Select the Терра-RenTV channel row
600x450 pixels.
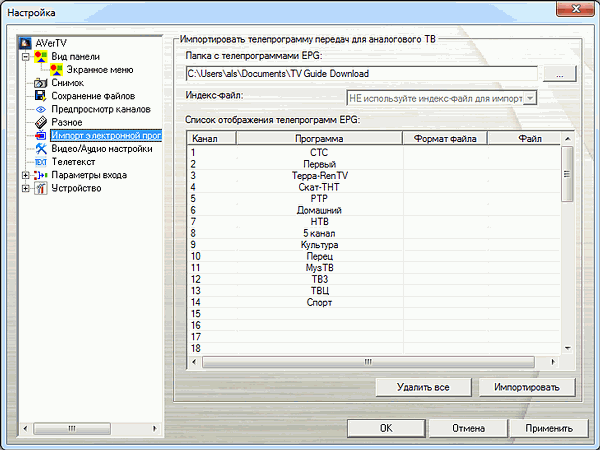tap(374, 176)
